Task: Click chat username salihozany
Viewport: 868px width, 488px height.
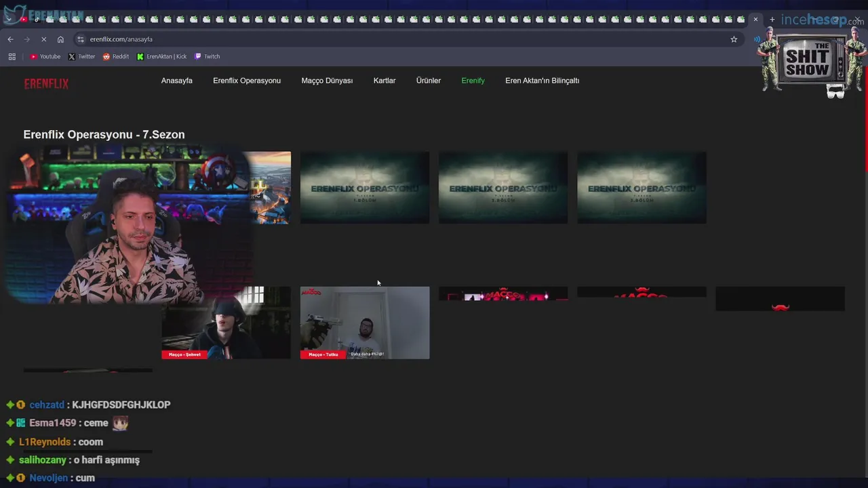Action: pyautogui.click(x=43, y=460)
